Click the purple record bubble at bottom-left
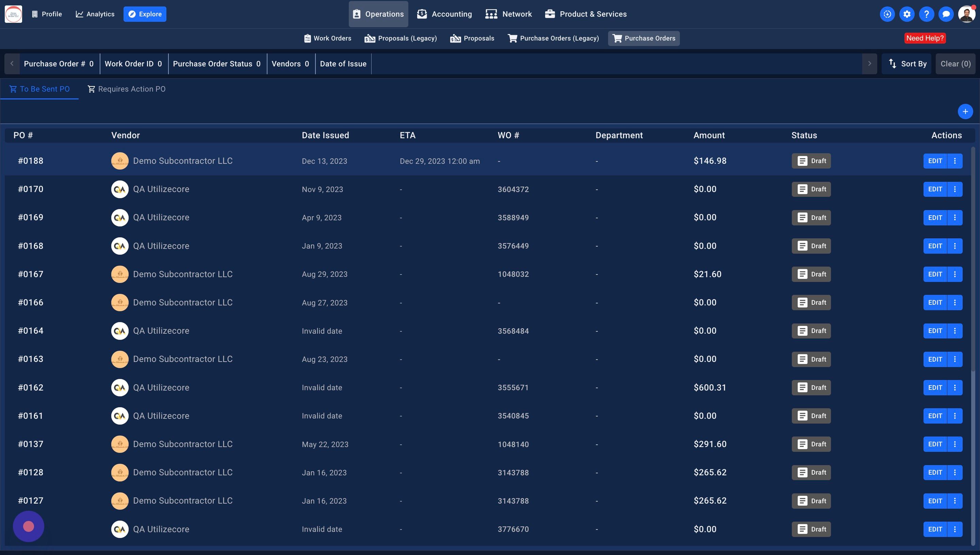The image size is (980, 555). pos(29,526)
